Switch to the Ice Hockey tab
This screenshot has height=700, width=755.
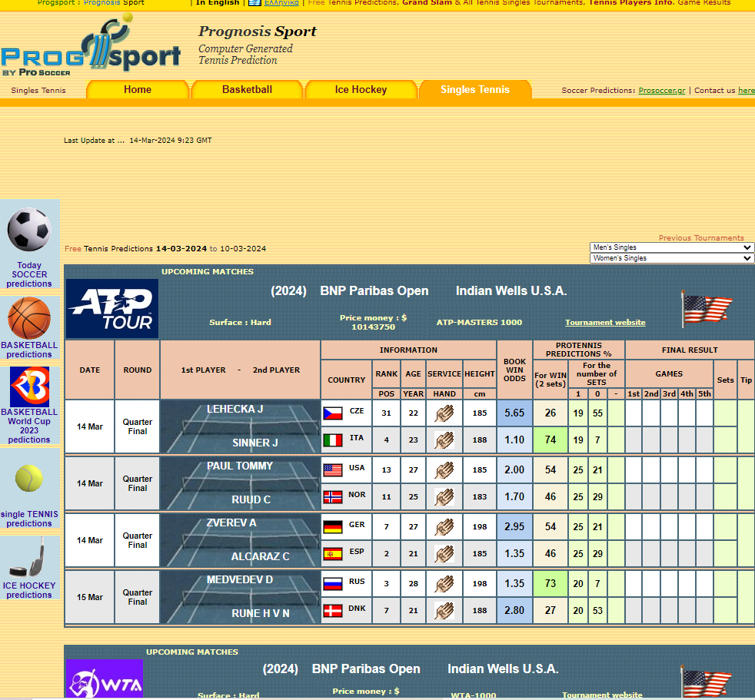361,90
